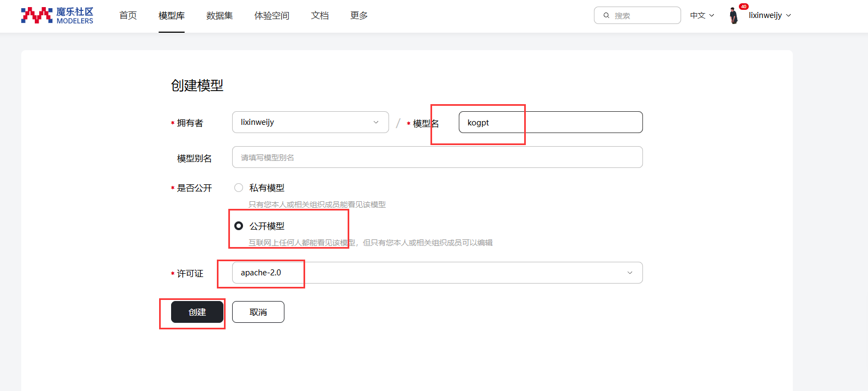Select the 私有模型 radio button
The height and width of the screenshot is (391, 868).
click(239, 188)
